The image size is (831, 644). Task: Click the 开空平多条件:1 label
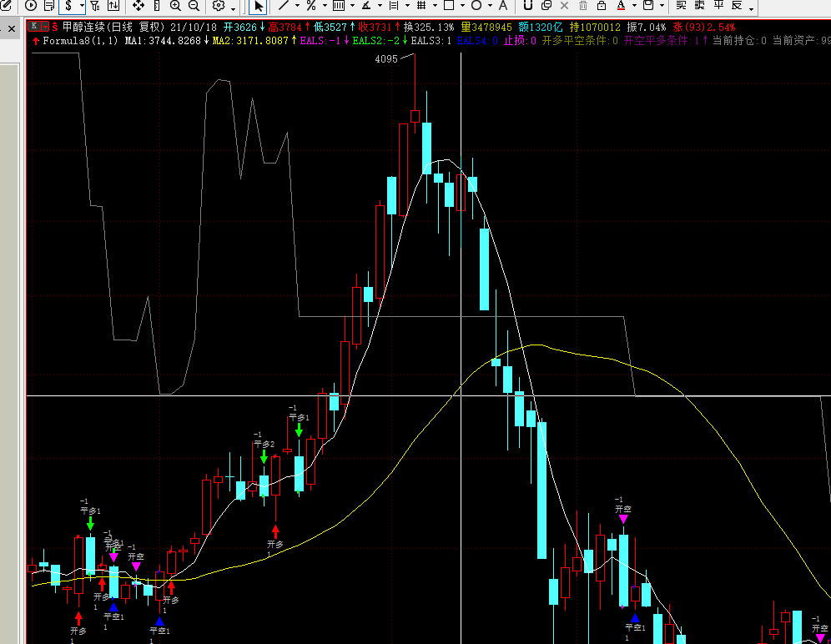tap(662, 40)
